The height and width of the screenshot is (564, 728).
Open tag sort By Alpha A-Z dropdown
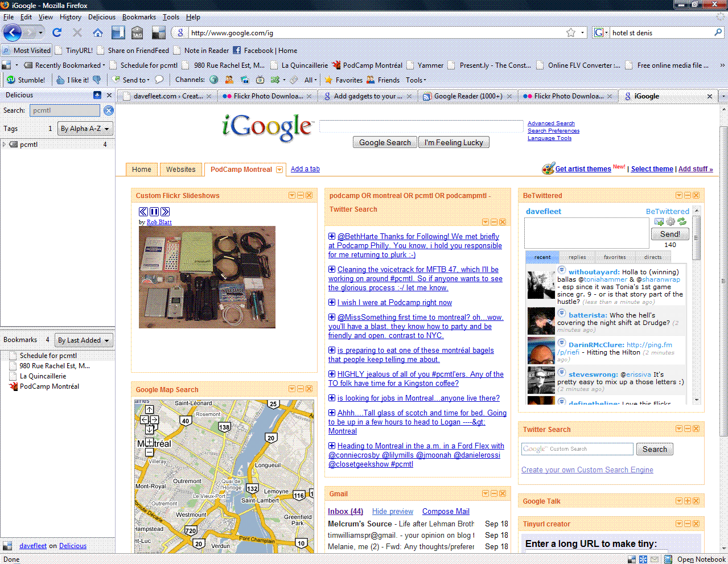tap(85, 129)
